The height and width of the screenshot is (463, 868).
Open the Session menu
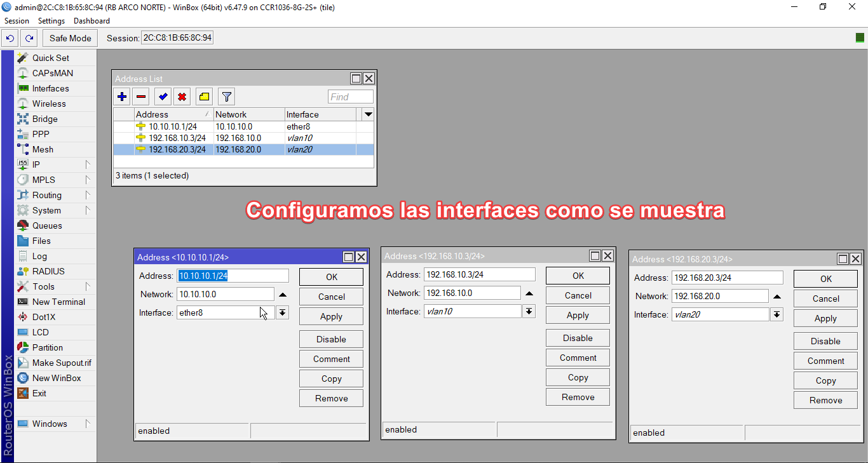[17, 20]
